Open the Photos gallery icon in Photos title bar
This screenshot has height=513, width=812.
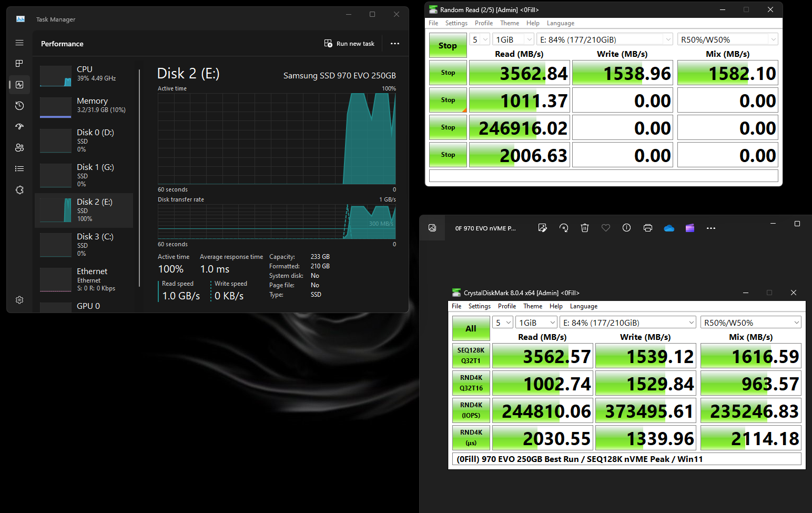[x=432, y=228]
